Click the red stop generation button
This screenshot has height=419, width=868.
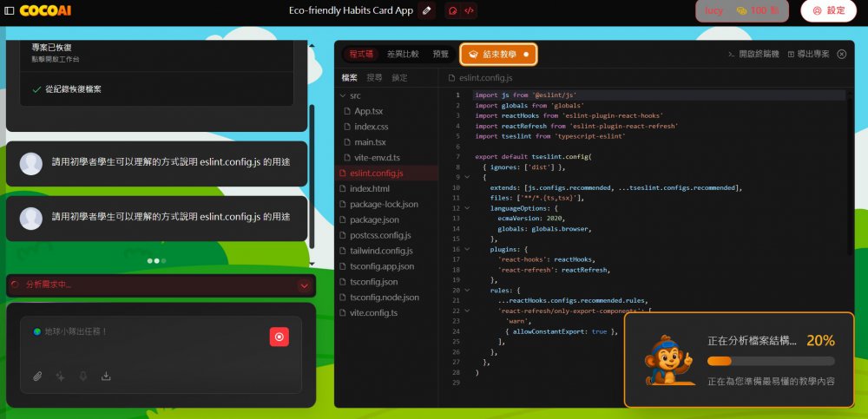279,337
